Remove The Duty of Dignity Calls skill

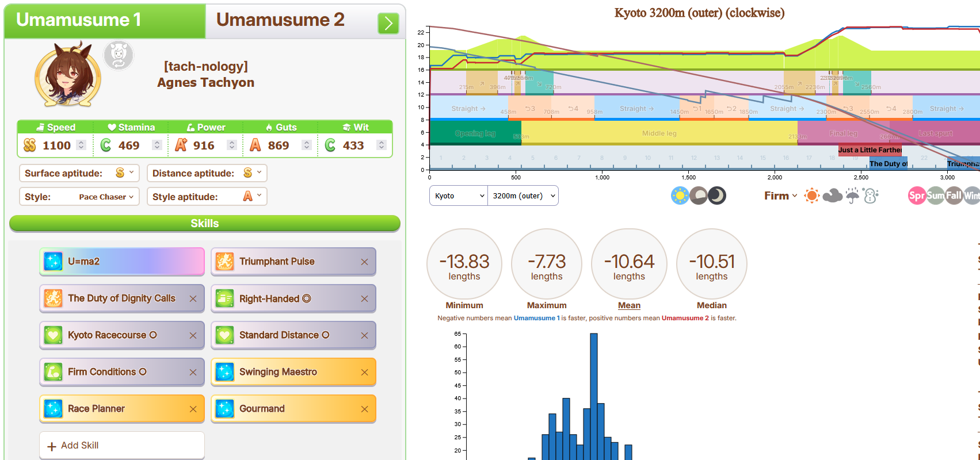(x=193, y=299)
